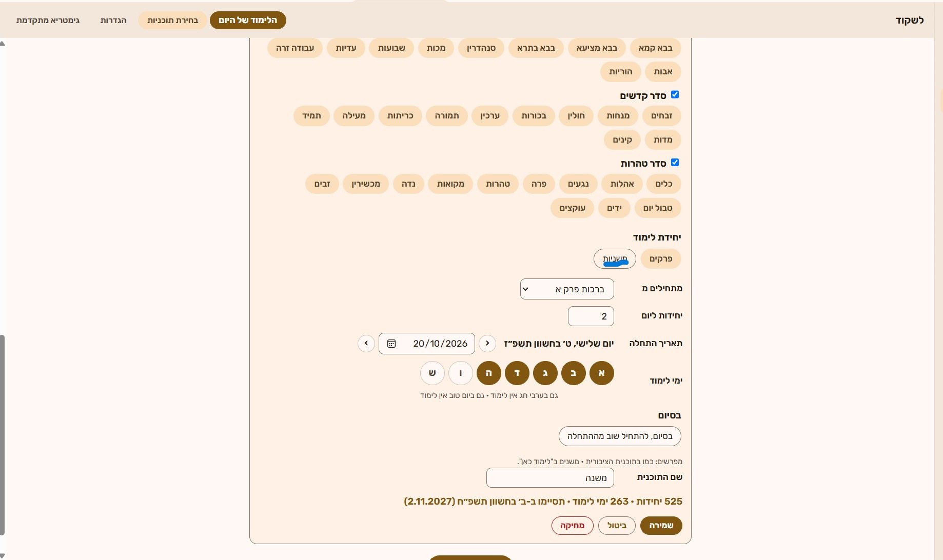Toggle the סדר קדשים checkbox
Viewport: 943px width, 560px height.
point(675,95)
